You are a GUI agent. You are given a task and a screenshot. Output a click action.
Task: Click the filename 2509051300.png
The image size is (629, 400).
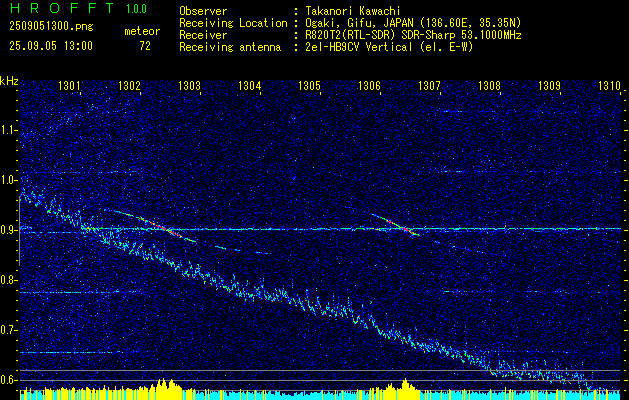coord(51,27)
